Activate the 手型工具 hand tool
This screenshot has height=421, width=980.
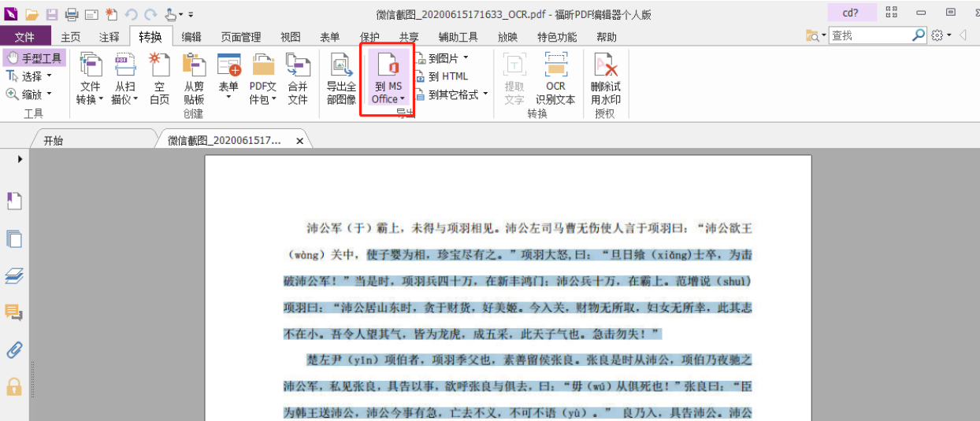[33, 58]
